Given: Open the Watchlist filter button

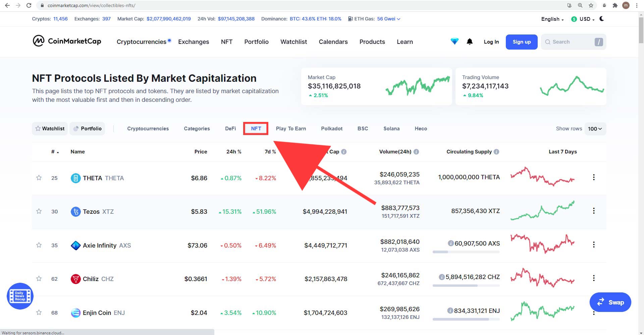Looking at the screenshot, I should (x=50, y=129).
